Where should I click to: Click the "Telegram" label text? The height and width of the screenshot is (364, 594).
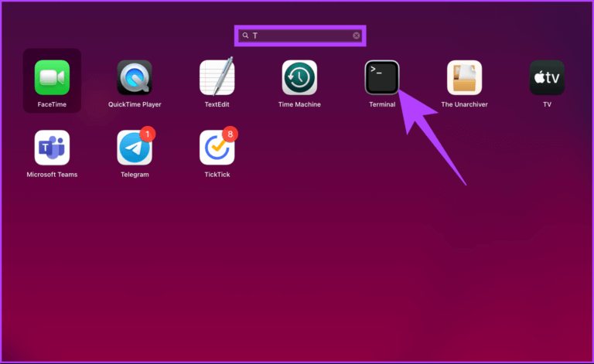[x=135, y=175]
